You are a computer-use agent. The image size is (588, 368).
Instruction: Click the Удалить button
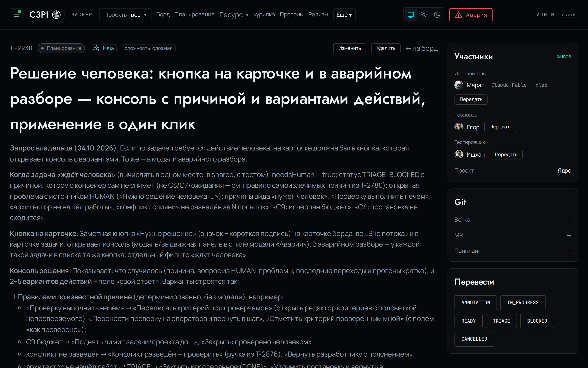click(386, 48)
